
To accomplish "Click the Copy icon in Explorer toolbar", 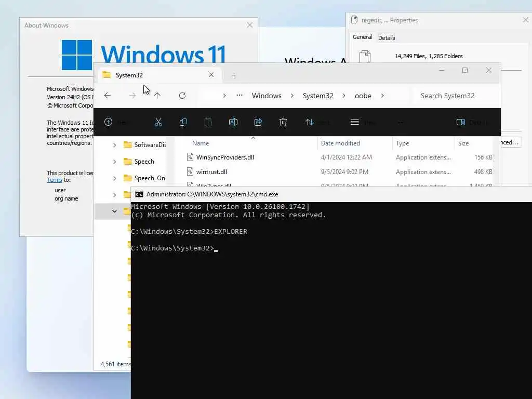I will point(183,122).
